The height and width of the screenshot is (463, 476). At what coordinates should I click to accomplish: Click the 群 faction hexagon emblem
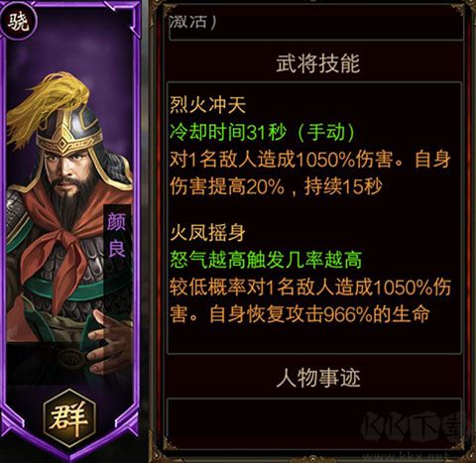pos(69,418)
